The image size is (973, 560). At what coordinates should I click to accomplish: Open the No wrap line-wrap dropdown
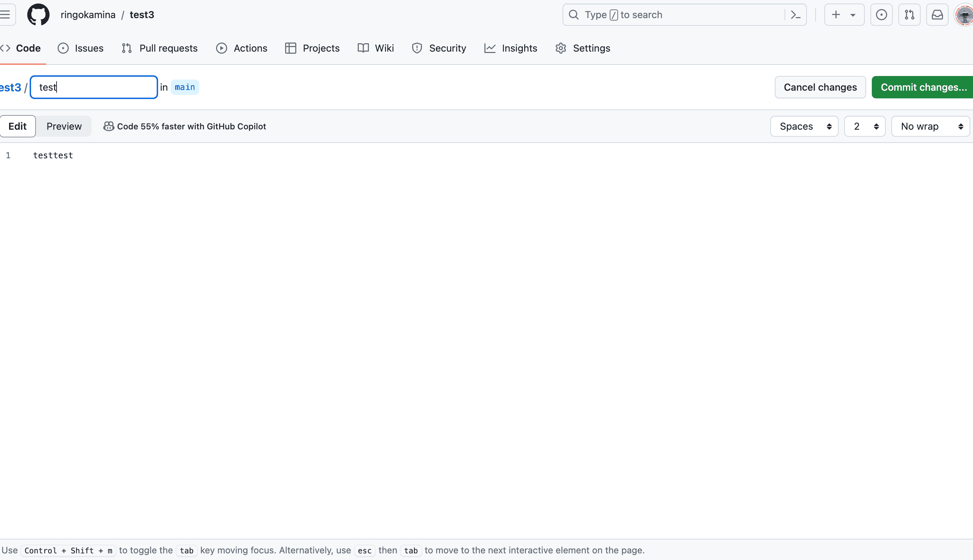[x=930, y=126]
